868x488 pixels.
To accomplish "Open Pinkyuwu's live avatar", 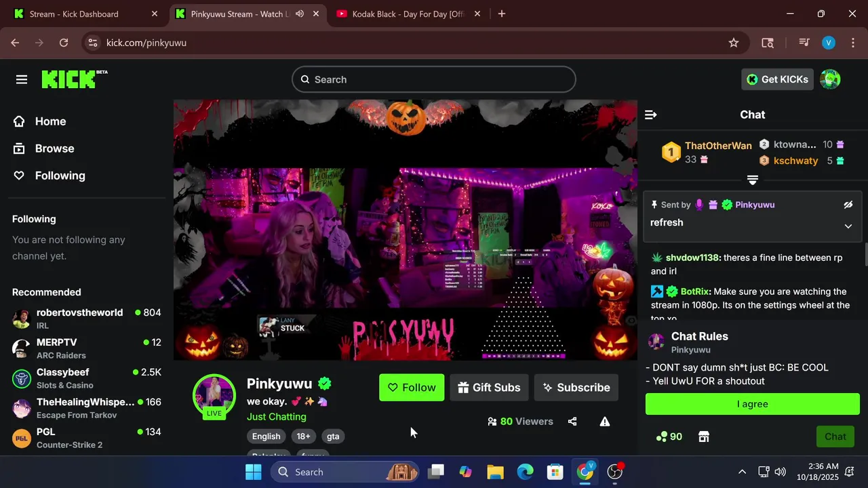I will pos(214,396).
